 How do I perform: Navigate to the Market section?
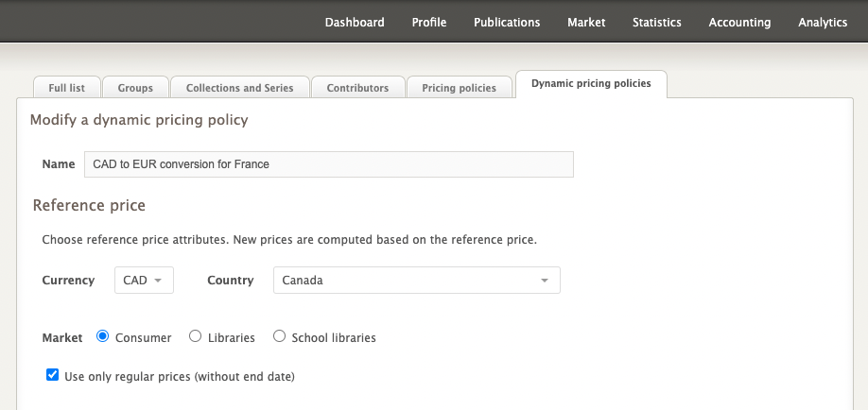coord(586,23)
